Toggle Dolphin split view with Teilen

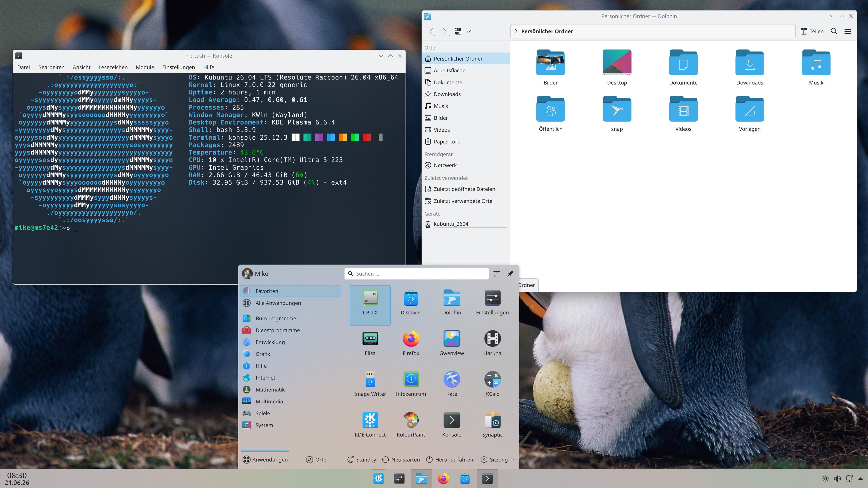[x=812, y=31]
